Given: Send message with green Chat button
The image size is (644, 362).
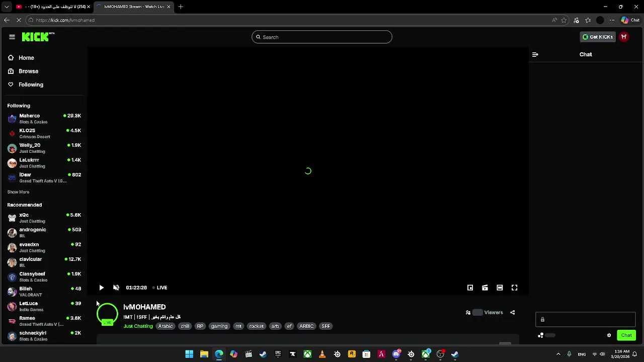Looking at the screenshot, I should 626,335.
